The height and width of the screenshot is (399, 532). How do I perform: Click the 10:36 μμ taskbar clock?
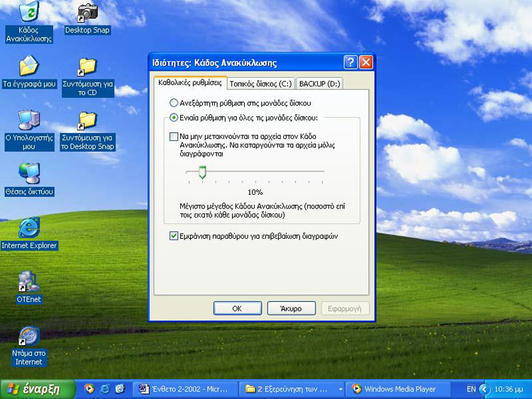[x=509, y=389]
